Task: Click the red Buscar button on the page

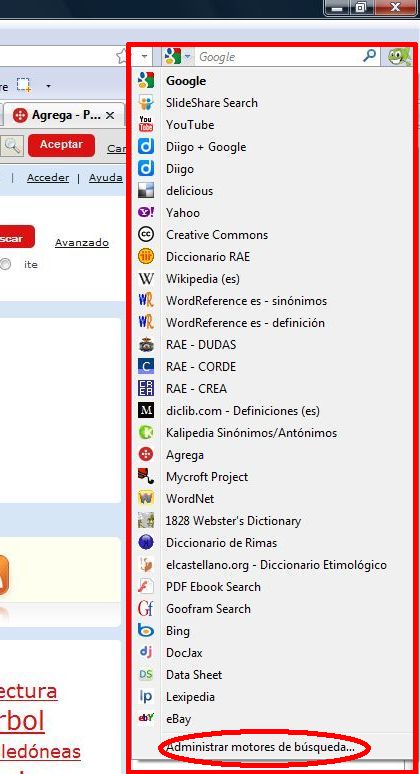Action: pyautogui.click(x=16, y=238)
